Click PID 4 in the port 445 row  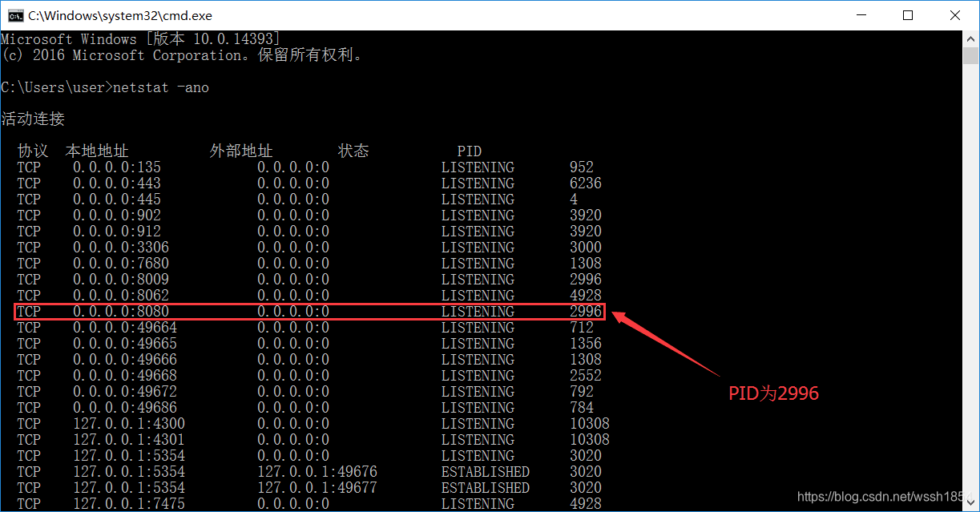coord(574,200)
